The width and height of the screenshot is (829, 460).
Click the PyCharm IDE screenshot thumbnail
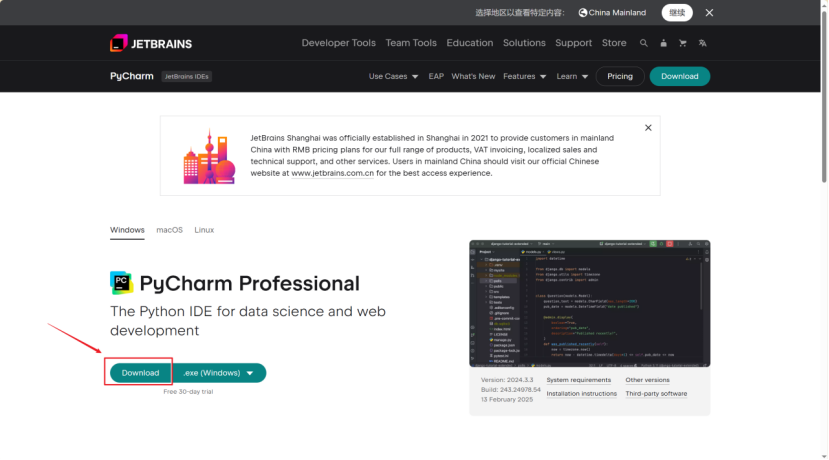[589, 303]
